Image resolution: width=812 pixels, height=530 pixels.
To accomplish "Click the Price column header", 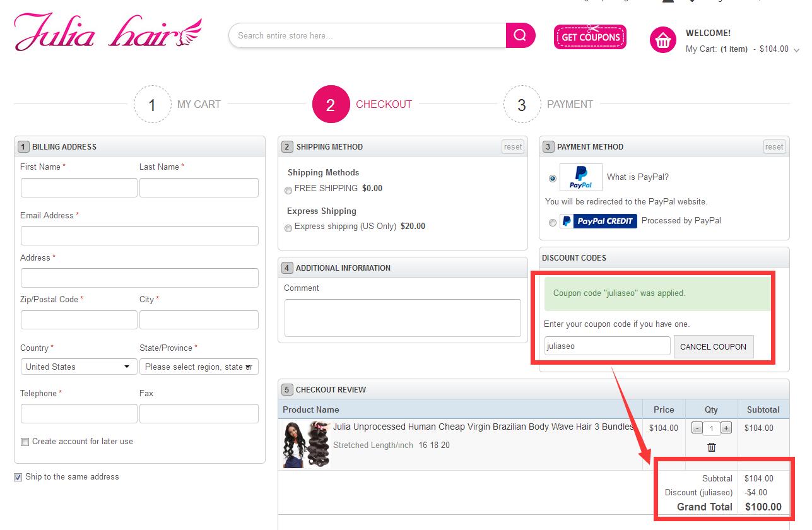I will (x=664, y=409).
